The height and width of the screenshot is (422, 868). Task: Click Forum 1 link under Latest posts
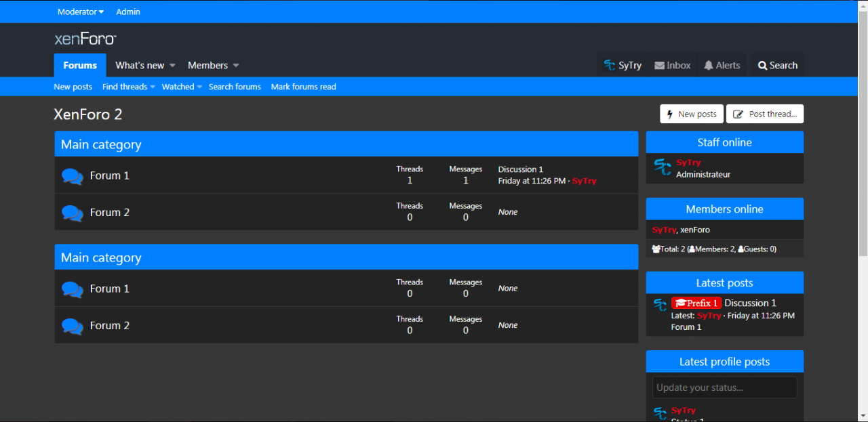click(x=686, y=327)
